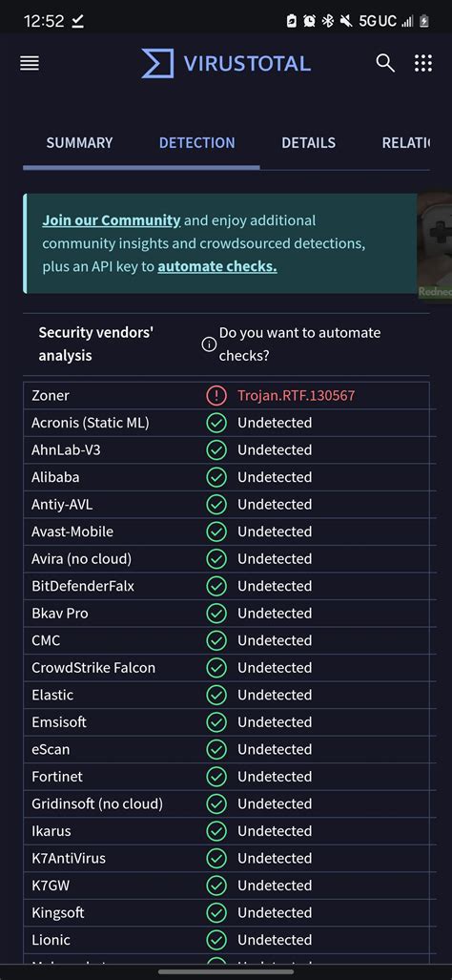The height and width of the screenshot is (980, 452).
Task: Tap the ad thumbnail beside the community banner
Action: tap(435, 245)
